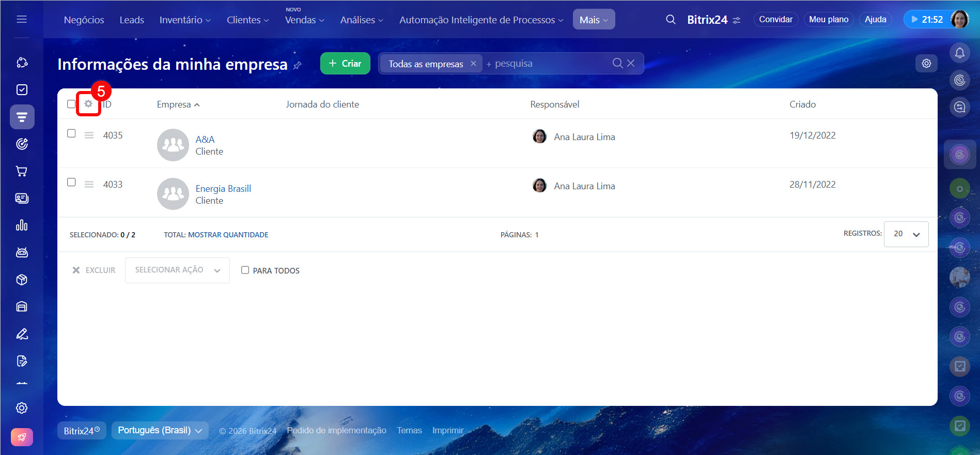
Task: Open the shopping cart sidebar icon
Action: (22, 171)
